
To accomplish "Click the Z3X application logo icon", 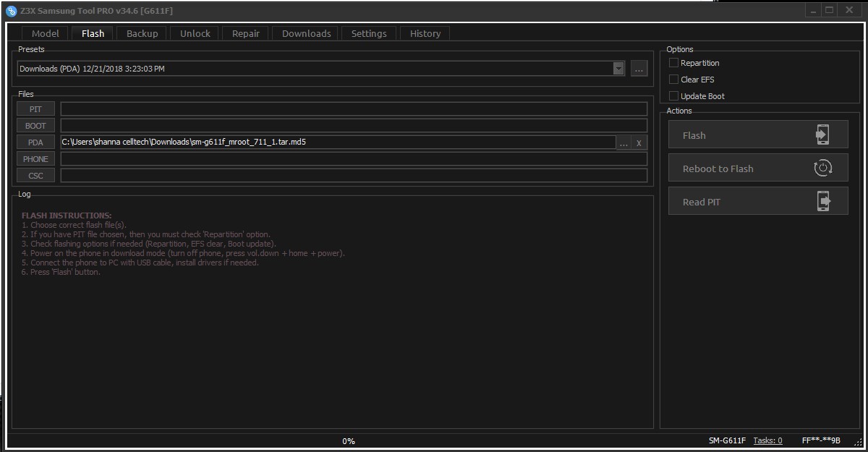I will (x=11, y=10).
